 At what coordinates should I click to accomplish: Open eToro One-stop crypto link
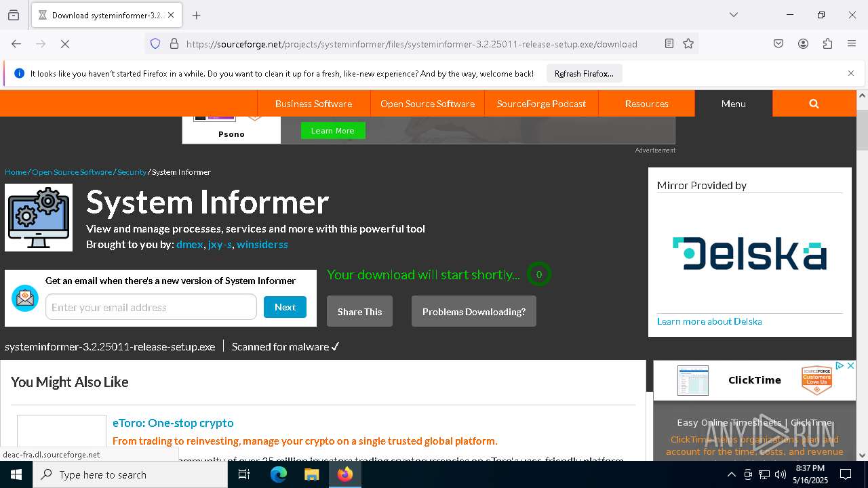(x=173, y=423)
